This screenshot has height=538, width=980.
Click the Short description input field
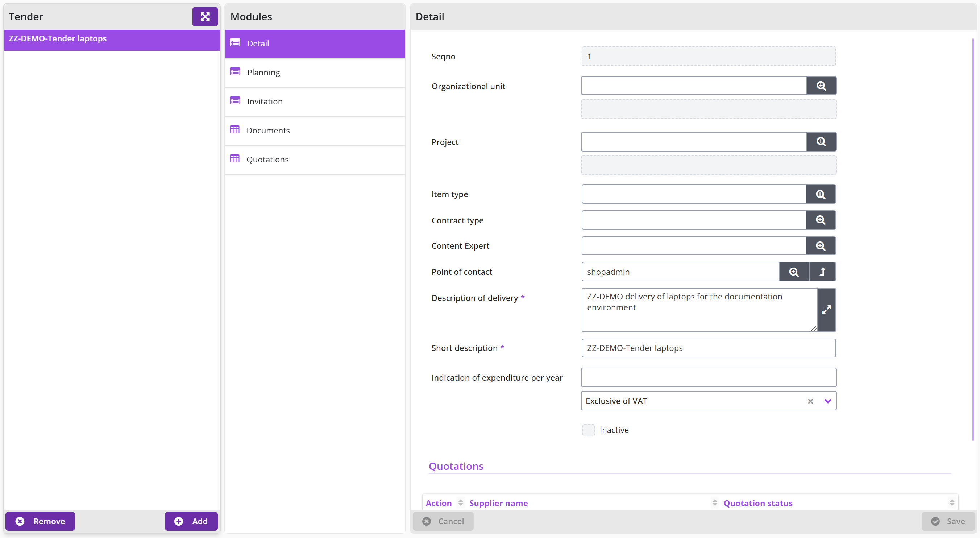[x=709, y=348]
